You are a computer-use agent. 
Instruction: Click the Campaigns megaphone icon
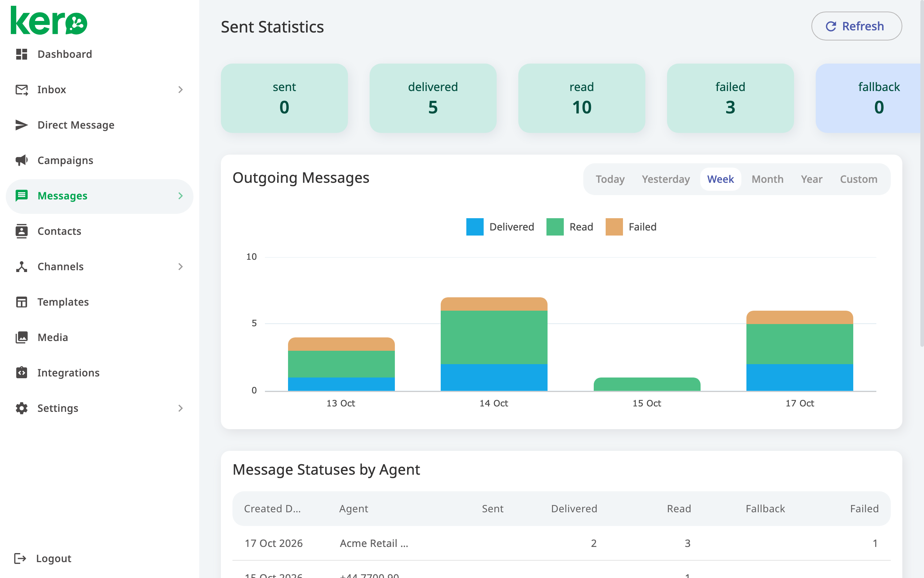tap(22, 160)
